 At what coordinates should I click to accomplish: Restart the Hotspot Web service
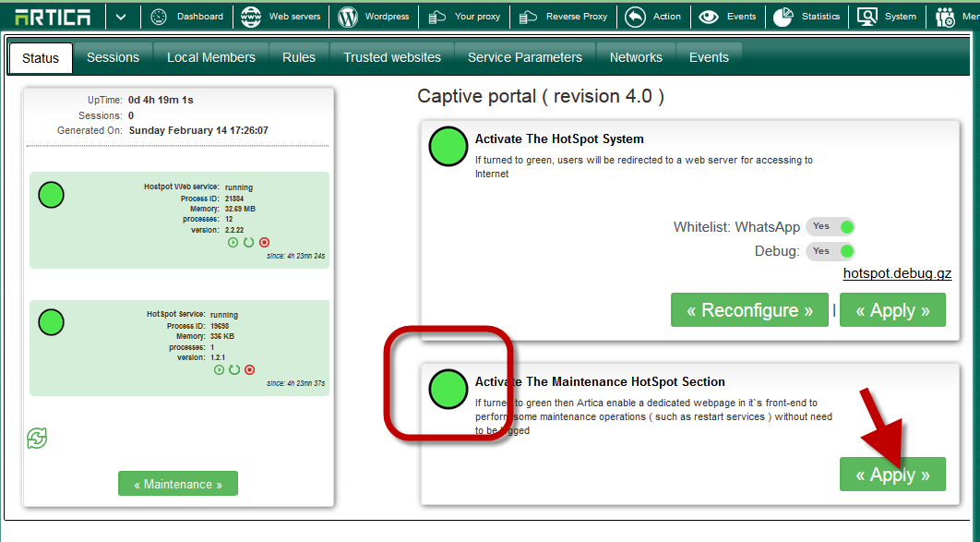tap(249, 243)
